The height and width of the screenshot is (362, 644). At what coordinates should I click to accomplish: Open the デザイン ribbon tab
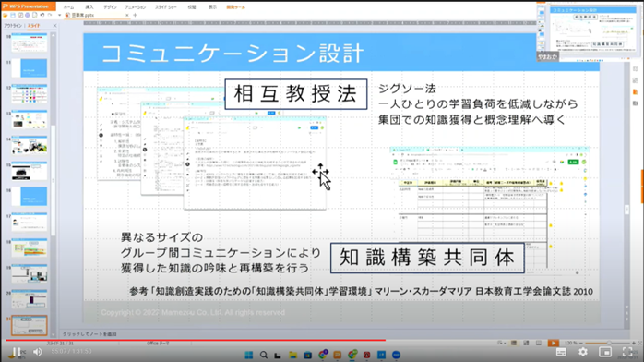(x=110, y=7)
